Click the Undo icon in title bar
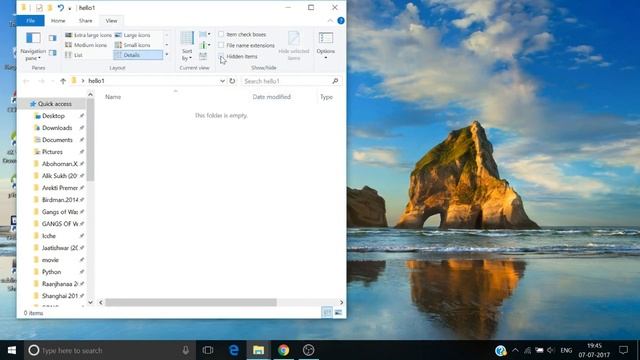The height and width of the screenshot is (360, 640). coord(61,8)
